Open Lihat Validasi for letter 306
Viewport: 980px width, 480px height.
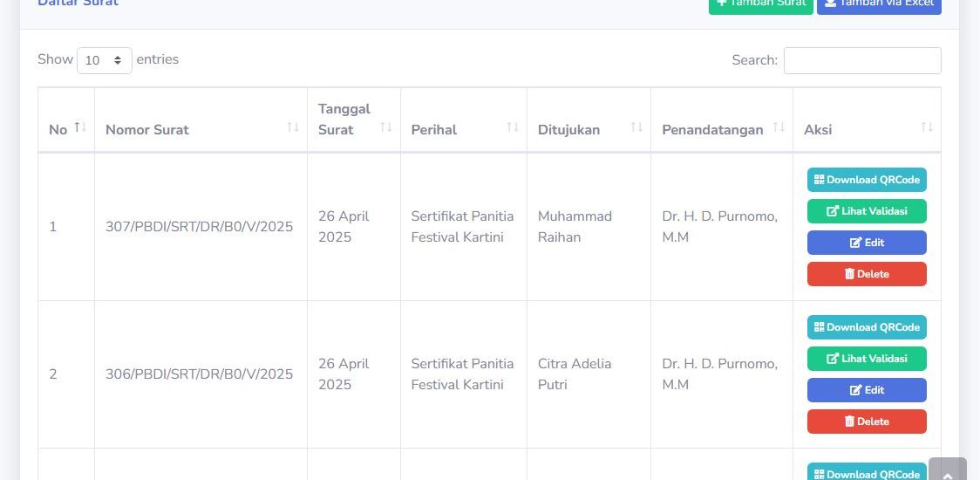point(867,359)
